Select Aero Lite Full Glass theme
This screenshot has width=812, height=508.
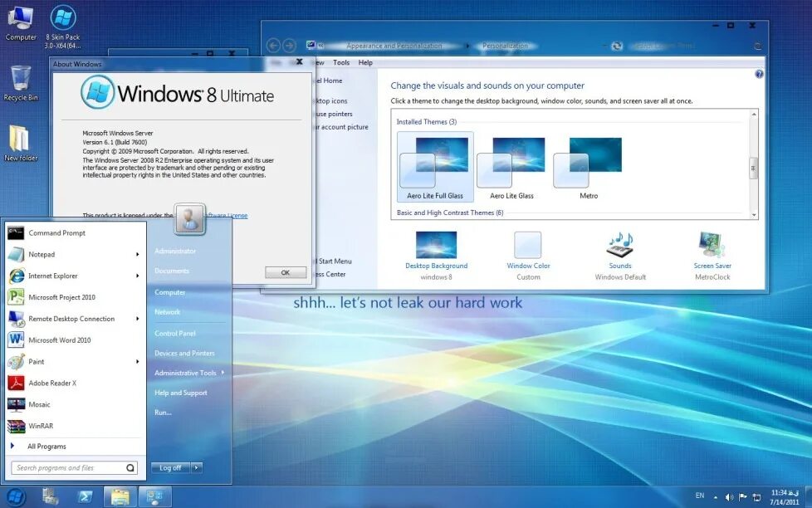tap(435, 167)
